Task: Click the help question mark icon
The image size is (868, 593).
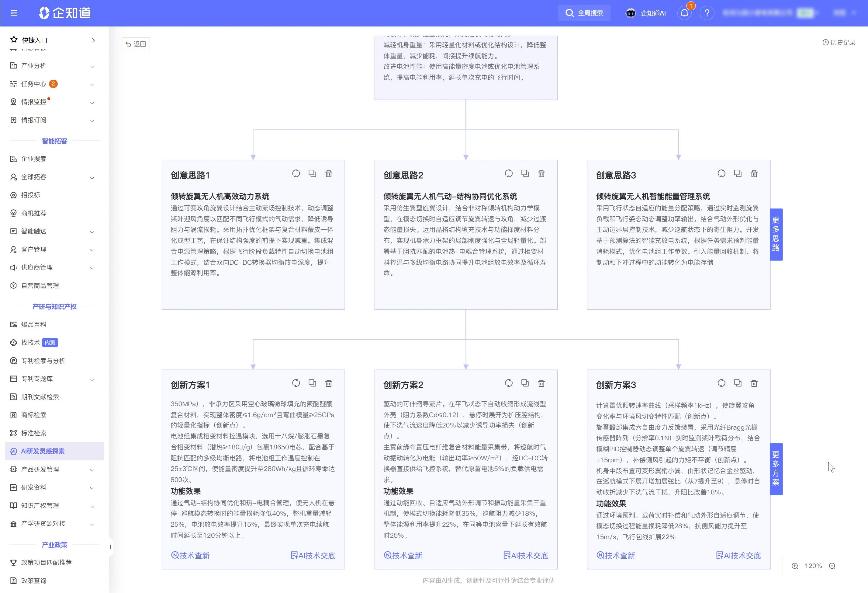Action: [x=707, y=13]
